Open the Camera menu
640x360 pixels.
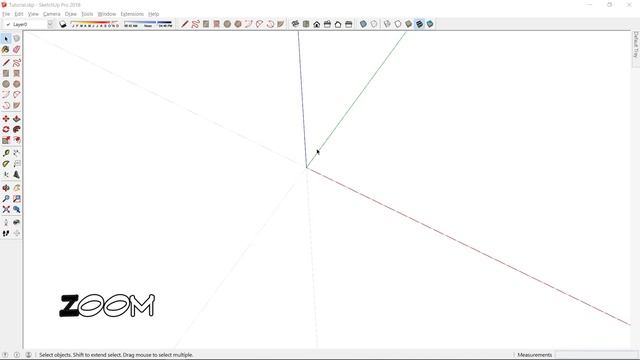pos(51,14)
